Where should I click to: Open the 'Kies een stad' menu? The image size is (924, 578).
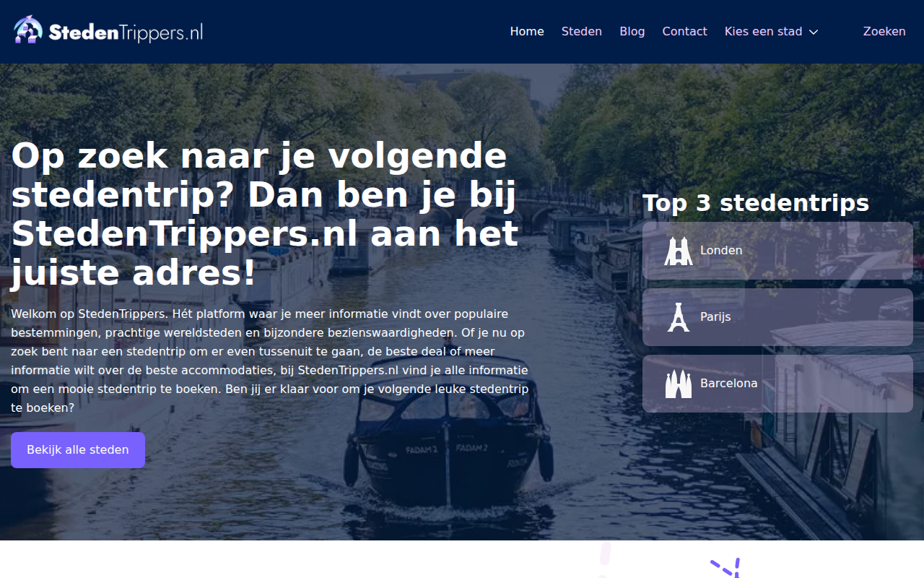(x=772, y=31)
